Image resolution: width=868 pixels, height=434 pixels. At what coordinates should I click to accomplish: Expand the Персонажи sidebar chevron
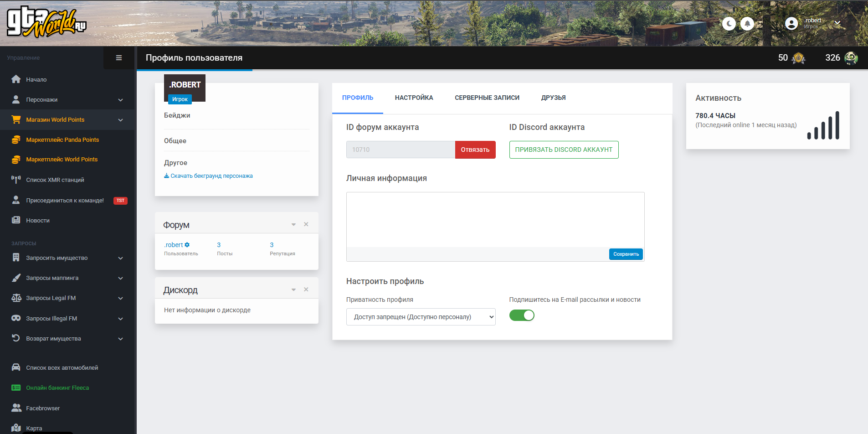(121, 100)
